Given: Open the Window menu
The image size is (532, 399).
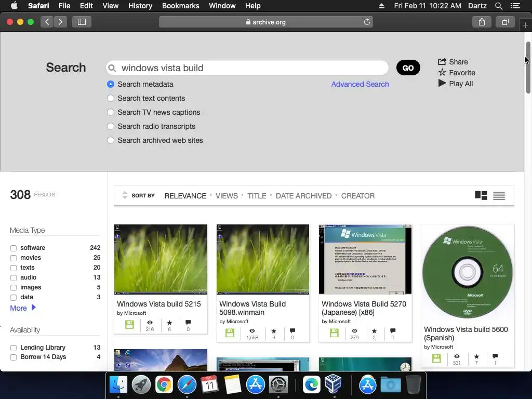Looking at the screenshot, I should pyautogui.click(x=222, y=6).
